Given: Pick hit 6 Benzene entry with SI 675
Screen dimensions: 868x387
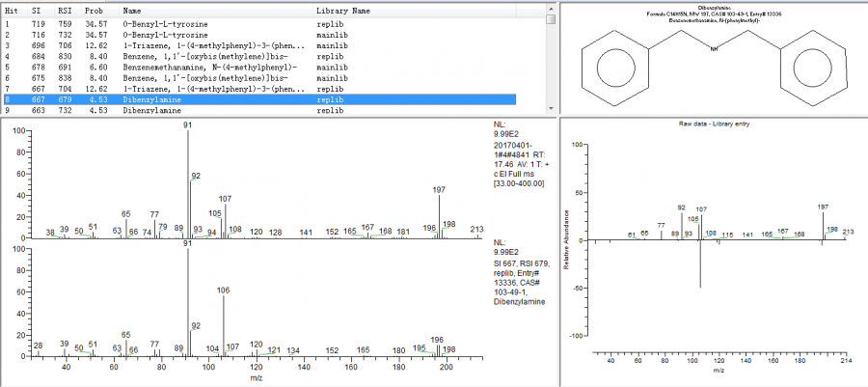Looking at the screenshot, I should click(x=174, y=77).
